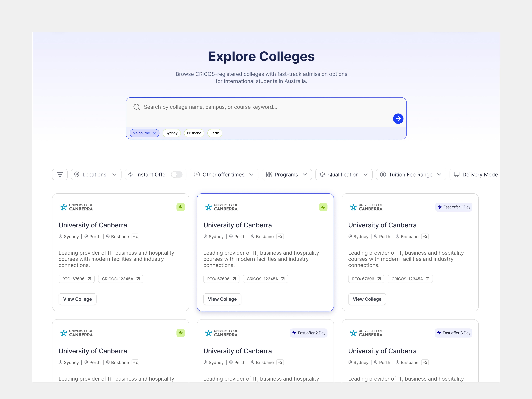This screenshot has height=399, width=532.
Task: Click the blue arrow search submit button
Action: 398,119
